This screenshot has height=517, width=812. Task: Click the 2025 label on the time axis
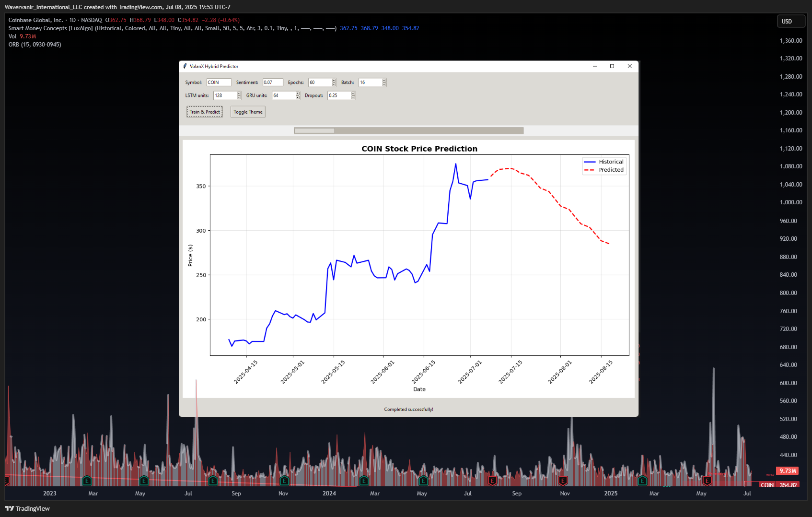[x=611, y=493]
